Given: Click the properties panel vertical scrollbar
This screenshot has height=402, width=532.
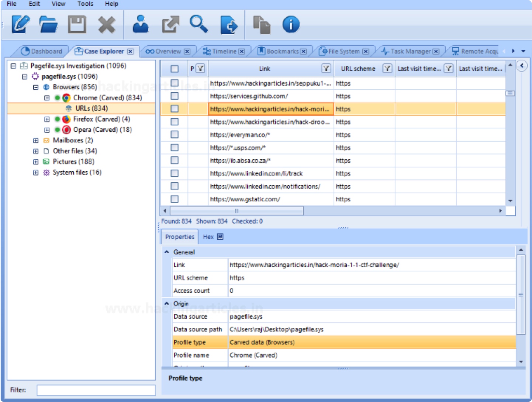Looking at the screenshot, I should [521, 294].
